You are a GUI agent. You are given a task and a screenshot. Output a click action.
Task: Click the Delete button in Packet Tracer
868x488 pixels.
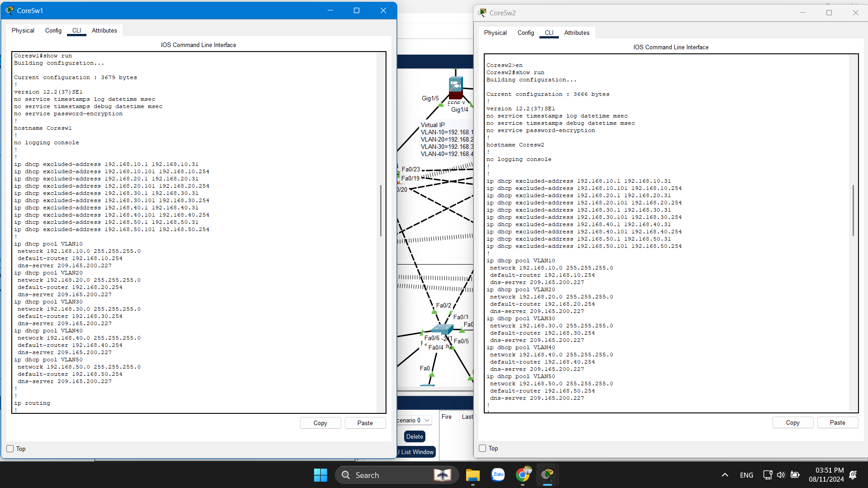click(x=415, y=436)
